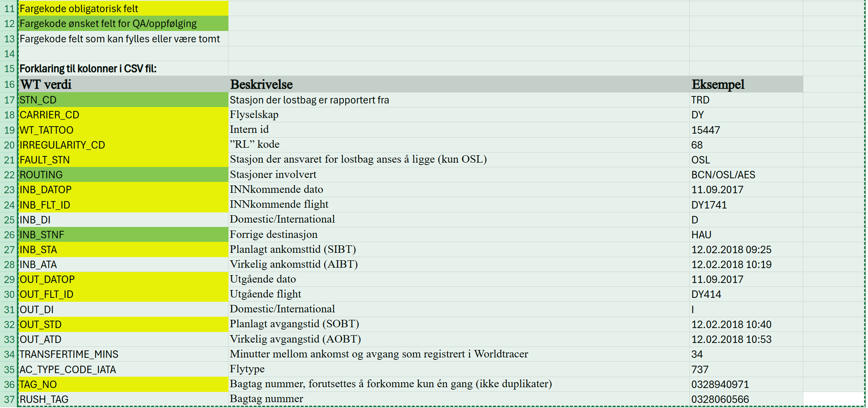Image resolution: width=868 pixels, height=408 pixels.
Task: Select the "Beskrivelse" header cell
Action: coord(458,84)
